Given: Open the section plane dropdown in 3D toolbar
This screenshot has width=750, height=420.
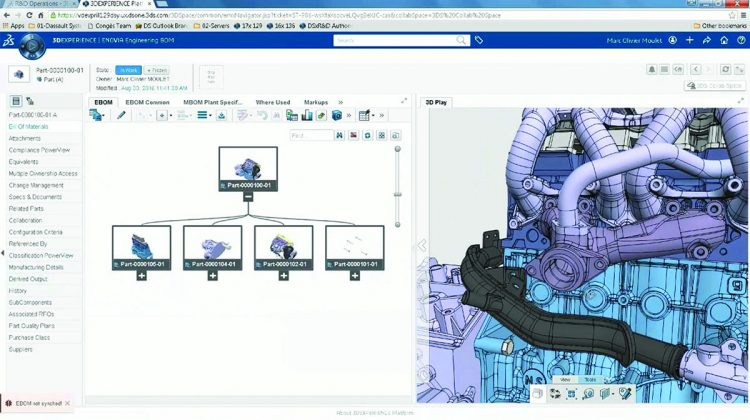Looking at the screenshot, I should click(x=607, y=394).
